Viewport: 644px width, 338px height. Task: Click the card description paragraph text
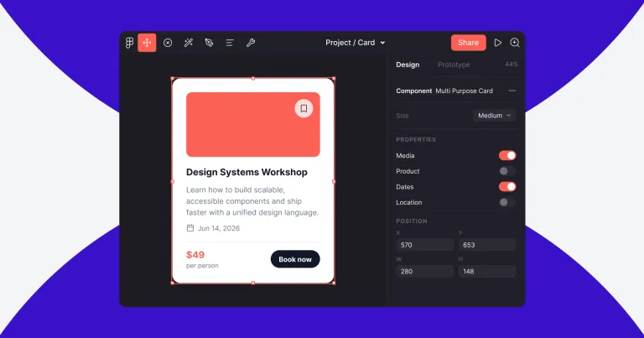click(x=252, y=201)
